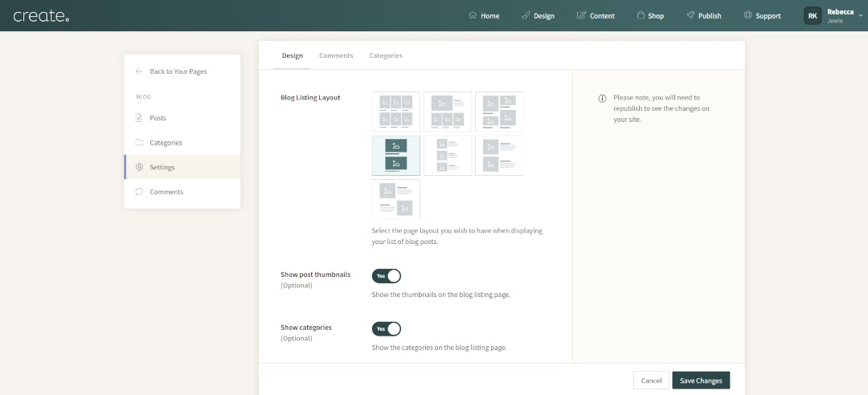
Task: Click the Publish rocket icon
Action: point(690,15)
